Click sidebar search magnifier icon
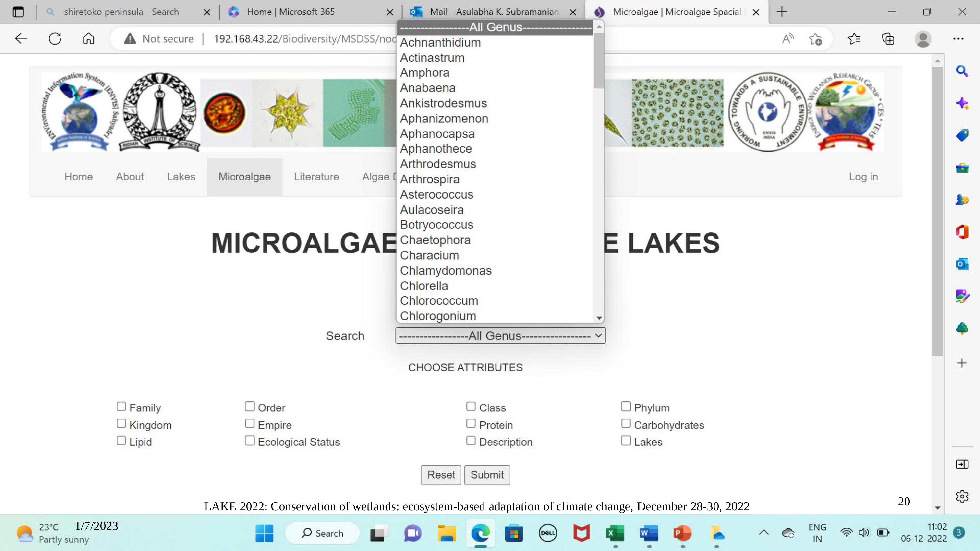The image size is (980, 551). point(962,71)
